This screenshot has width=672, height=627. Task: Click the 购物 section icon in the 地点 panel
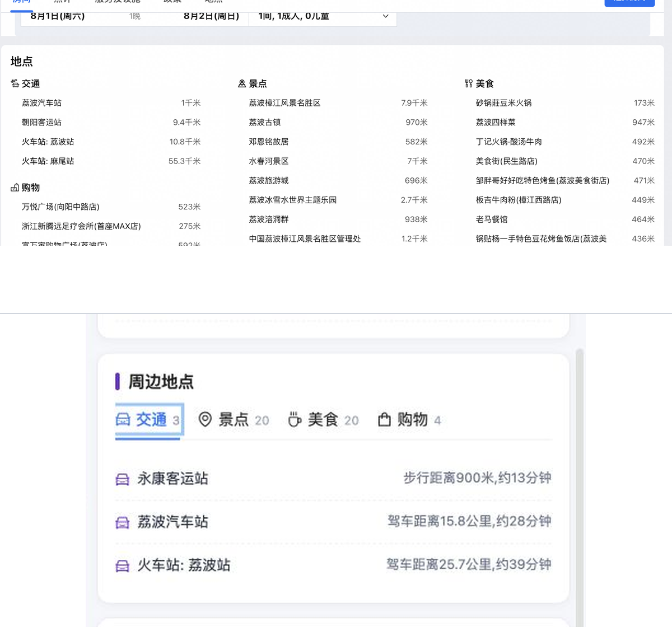(x=15, y=188)
